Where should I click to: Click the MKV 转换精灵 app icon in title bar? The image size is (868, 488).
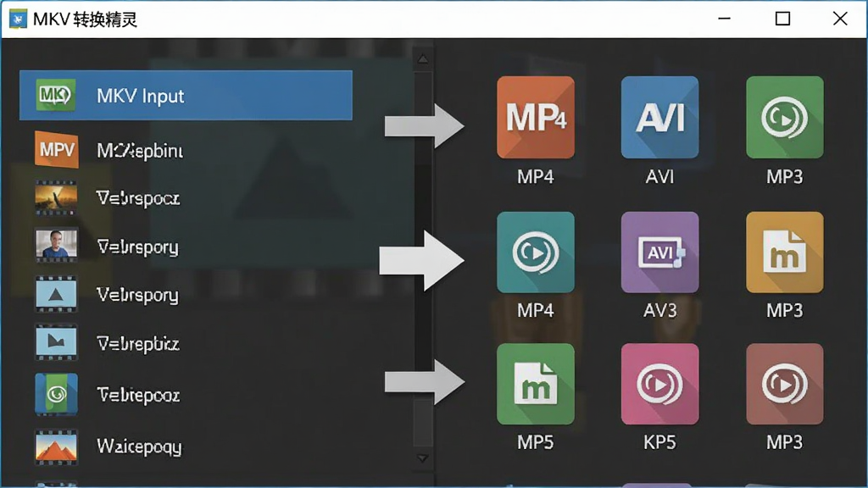point(18,19)
